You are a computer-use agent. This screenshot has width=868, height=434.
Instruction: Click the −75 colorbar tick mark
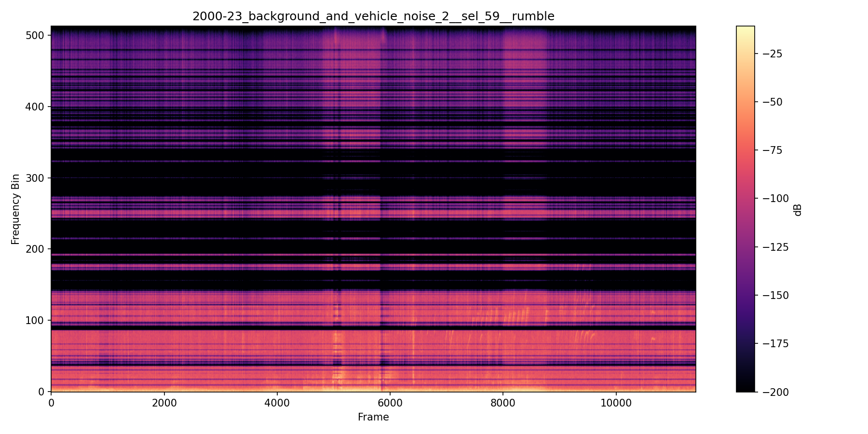tap(756, 150)
